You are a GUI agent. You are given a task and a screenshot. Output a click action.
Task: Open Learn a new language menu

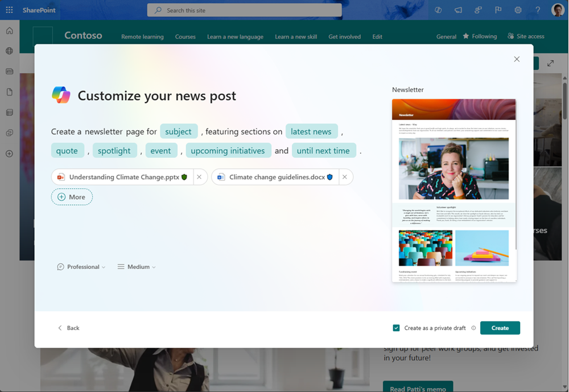[x=235, y=36]
